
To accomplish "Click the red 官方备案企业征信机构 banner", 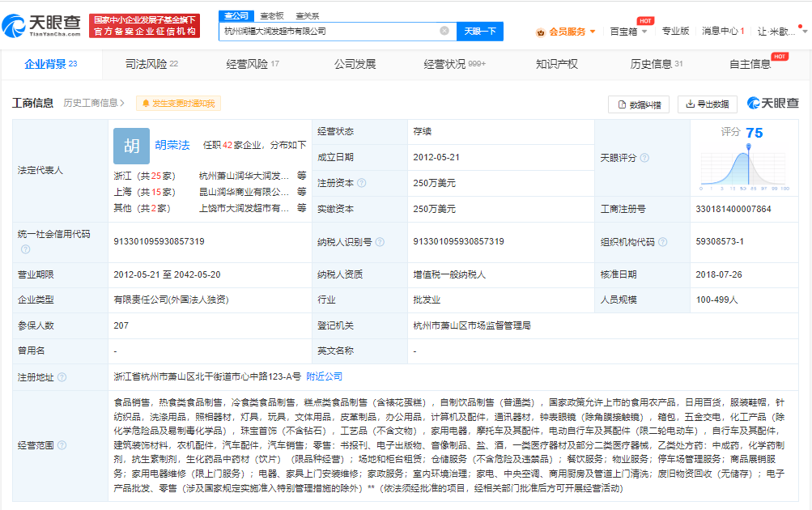I will pyautogui.click(x=144, y=26).
